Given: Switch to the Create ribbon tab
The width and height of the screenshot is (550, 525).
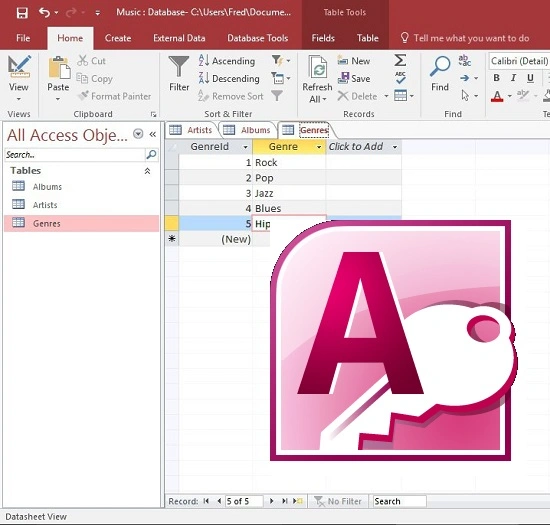Looking at the screenshot, I should 118,38.
